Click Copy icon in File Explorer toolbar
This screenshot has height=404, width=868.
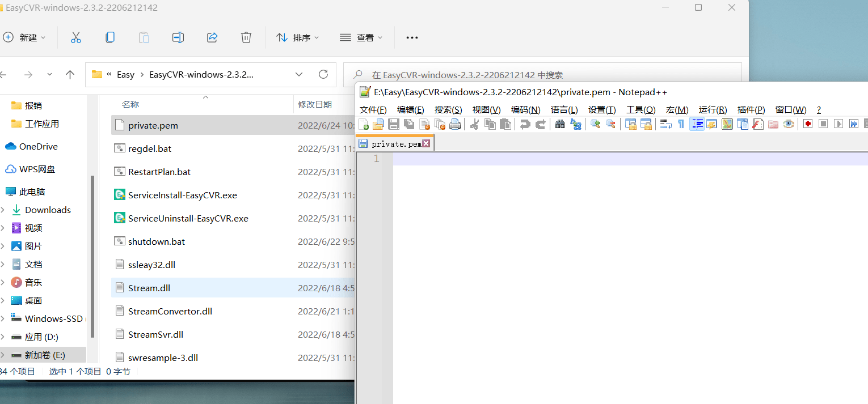110,37
